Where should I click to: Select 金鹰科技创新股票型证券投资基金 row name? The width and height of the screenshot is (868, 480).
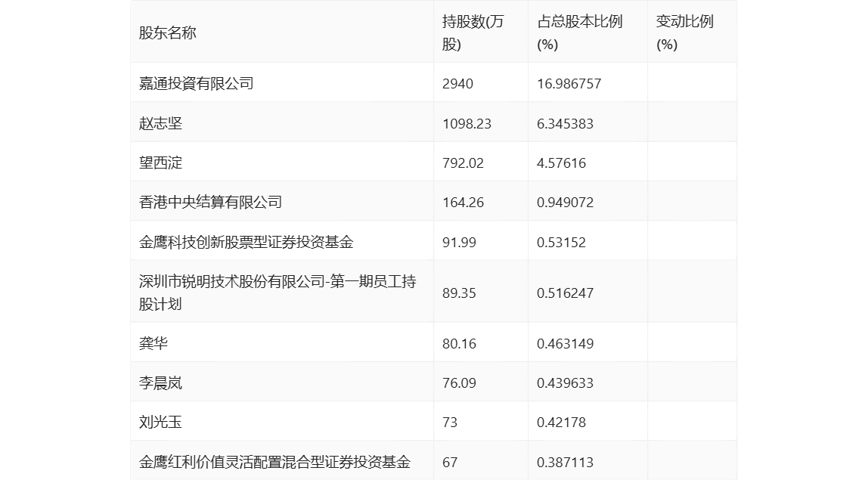pos(246,242)
